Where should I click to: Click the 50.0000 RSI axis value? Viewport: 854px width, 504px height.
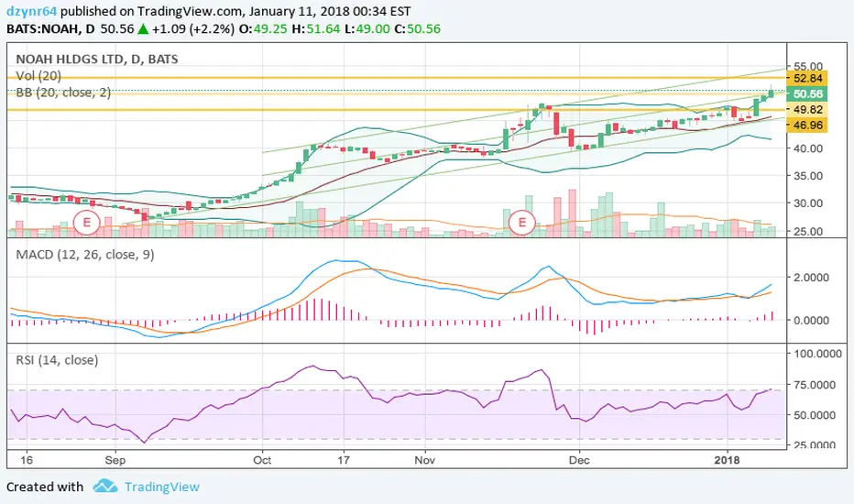click(815, 415)
